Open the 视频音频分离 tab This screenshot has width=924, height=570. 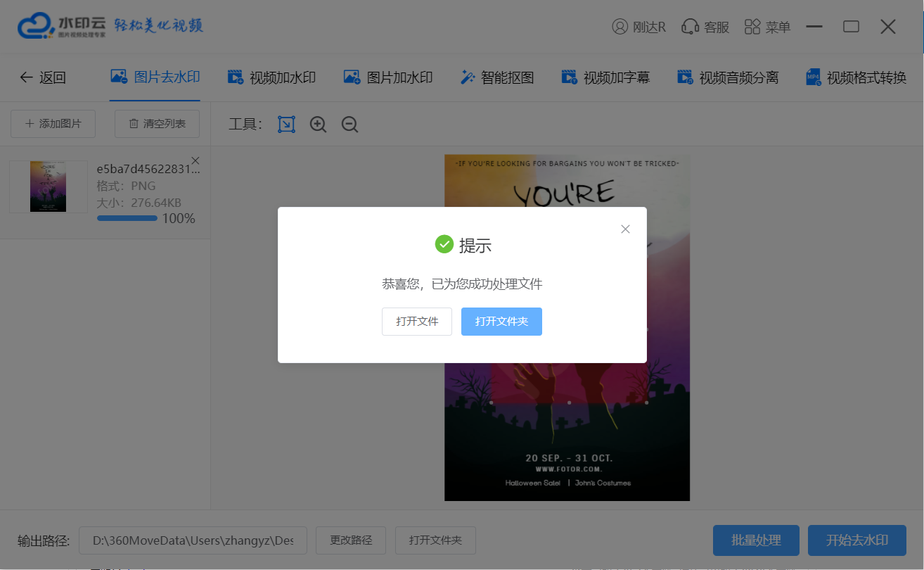(728, 77)
